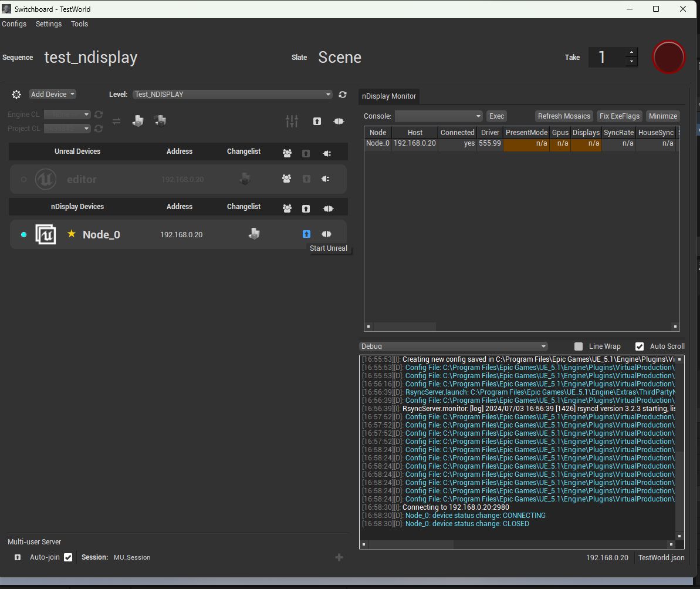700x589 pixels.
Task: Open the Configs menu
Action: 14,23
